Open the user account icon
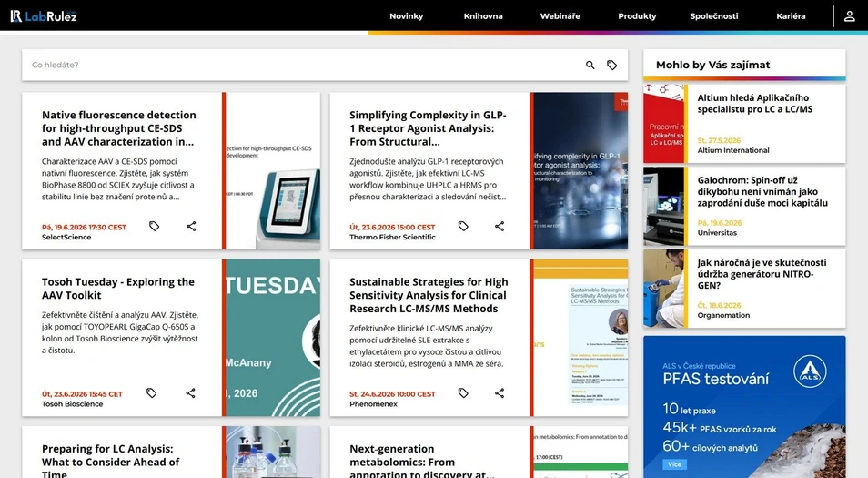This screenshot has height=478, width=868. (849, 16)
